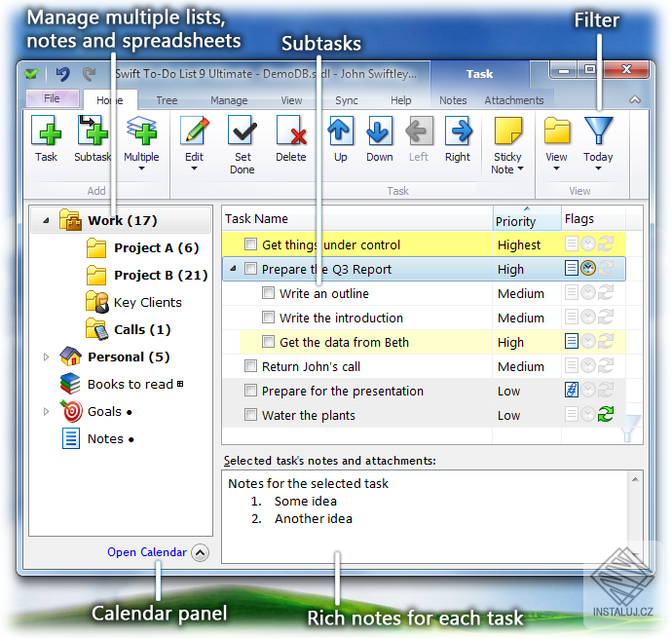Click inside the task notes editor
The height and width of the screenshot is (638, 672).
(x=425, y=516)
